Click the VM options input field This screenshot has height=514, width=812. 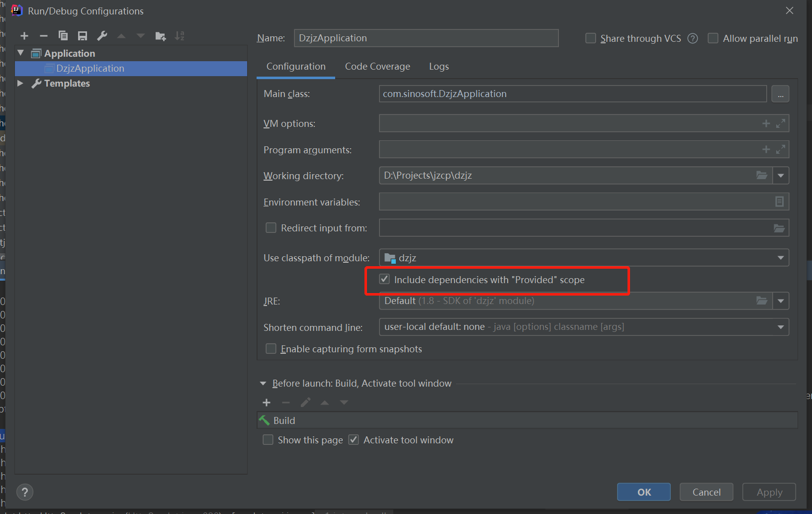(x=567, y=123)
